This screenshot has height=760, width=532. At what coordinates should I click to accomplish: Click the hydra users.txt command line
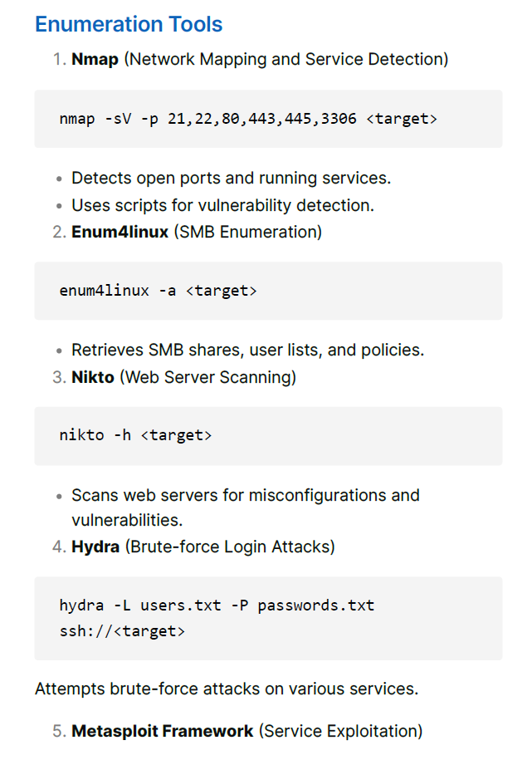217,606
